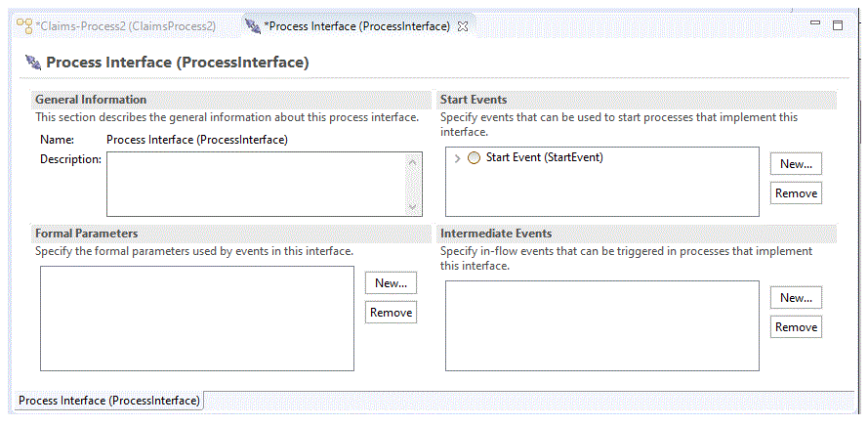The height and width of the screenshot is (426, 868).
Task: Click New in Start Events section
Action: click(x=796, y=163)
